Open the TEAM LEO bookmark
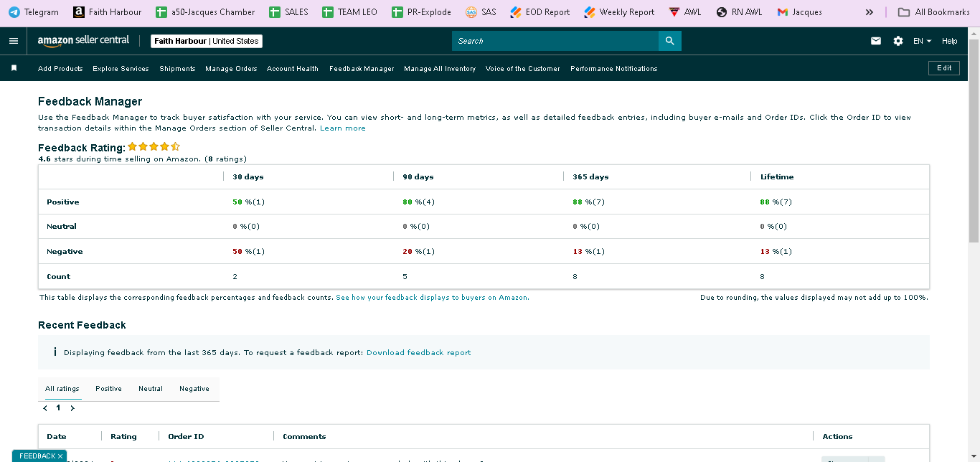The image size is (980, 462). [x=349, y=12]
